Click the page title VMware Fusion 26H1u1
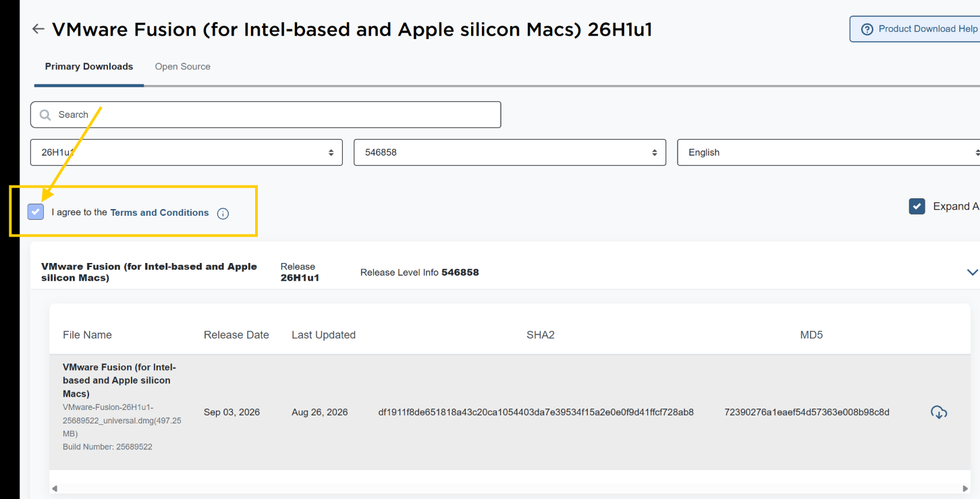 tap(352, 30)
